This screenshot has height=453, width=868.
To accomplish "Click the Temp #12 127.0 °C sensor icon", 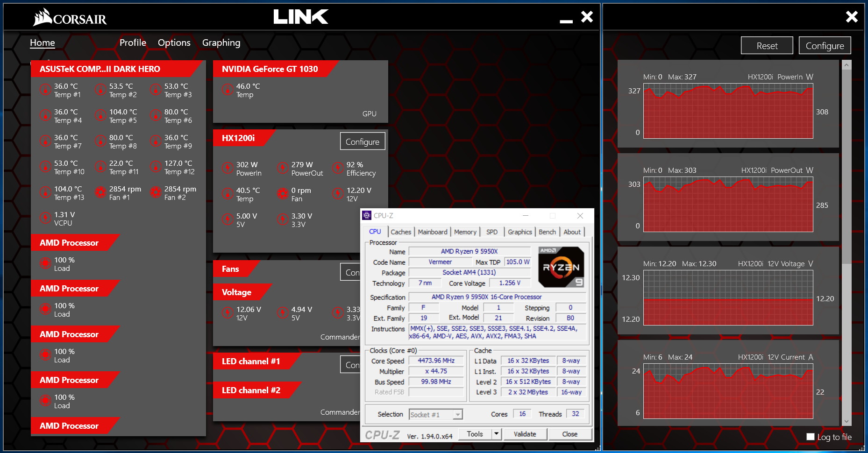I will [x=156, y=167].
